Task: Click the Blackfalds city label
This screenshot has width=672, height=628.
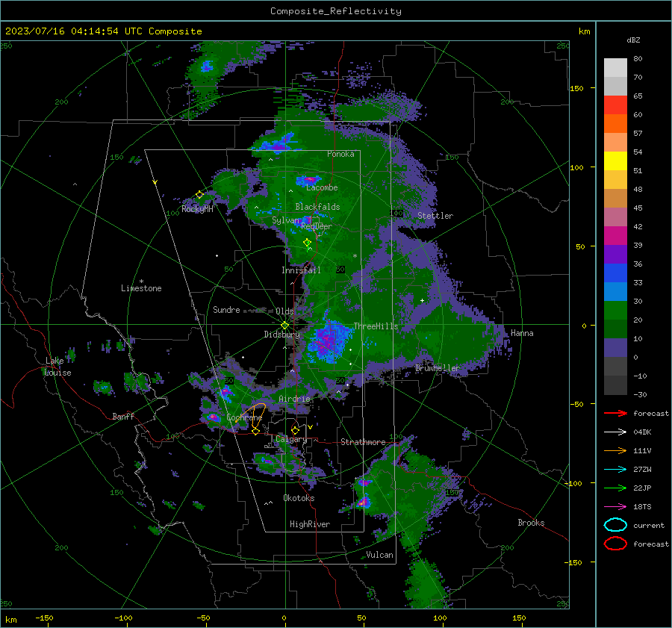Action: click(317, 207)
